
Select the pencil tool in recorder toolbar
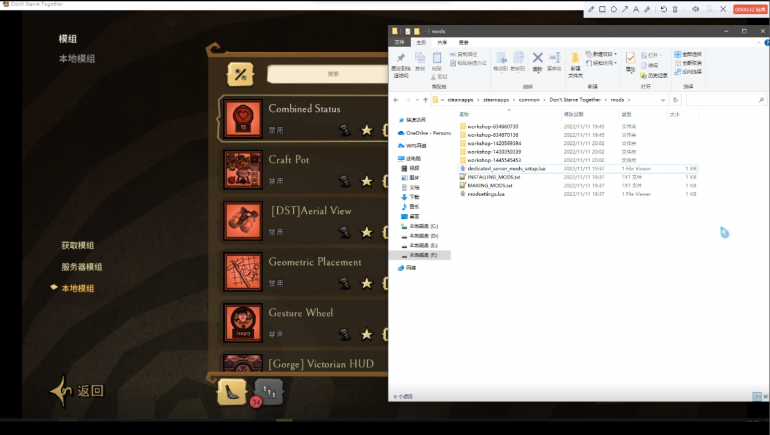tap(591, 9)
